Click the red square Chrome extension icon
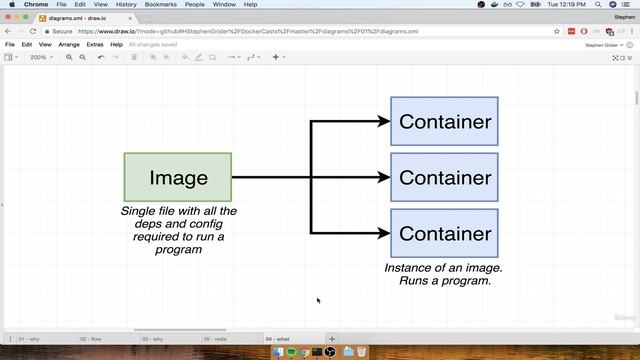Image resolution: width=640 pixels, height=360 pixels. click(x=571, y=31)
